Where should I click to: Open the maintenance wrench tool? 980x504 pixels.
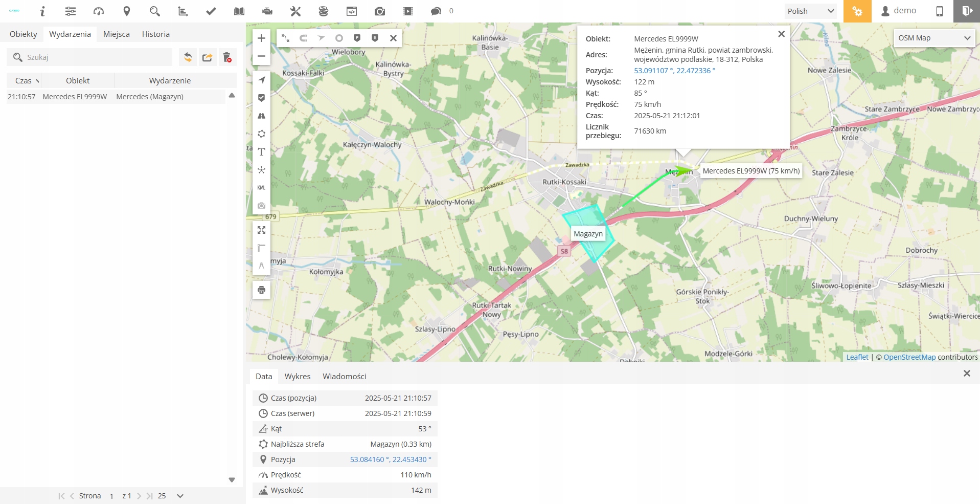[295, 11]
